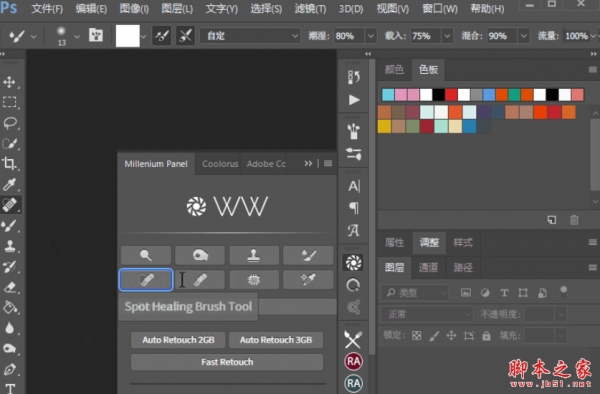Viewport: 600px width, 394px height.
Task: Select the Clone Stamp tool in toolbar
Action: click(x=10, y=246)
